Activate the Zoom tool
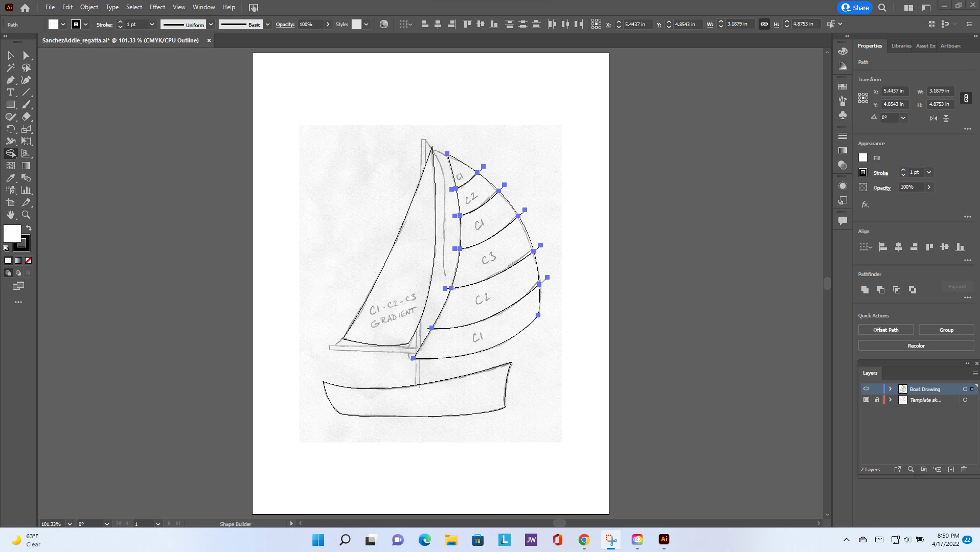The width and height of the screenshot is (980, 552). 27,215
